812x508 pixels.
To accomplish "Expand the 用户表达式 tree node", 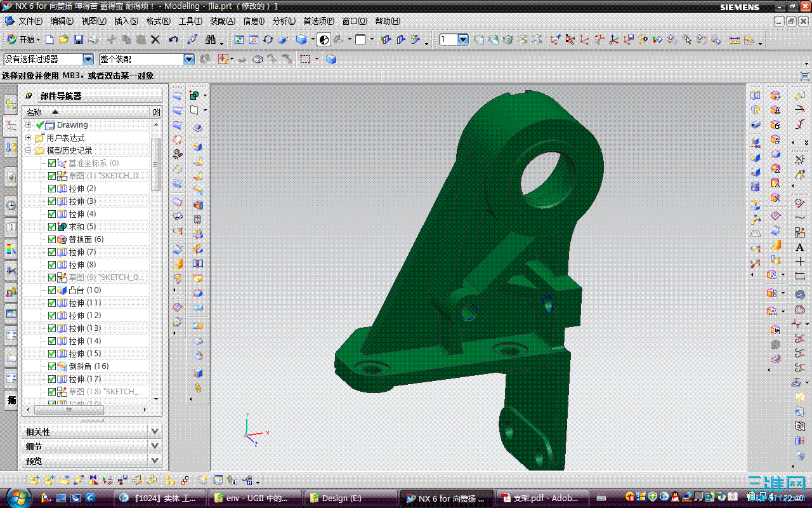I will (x=29, y=138).
